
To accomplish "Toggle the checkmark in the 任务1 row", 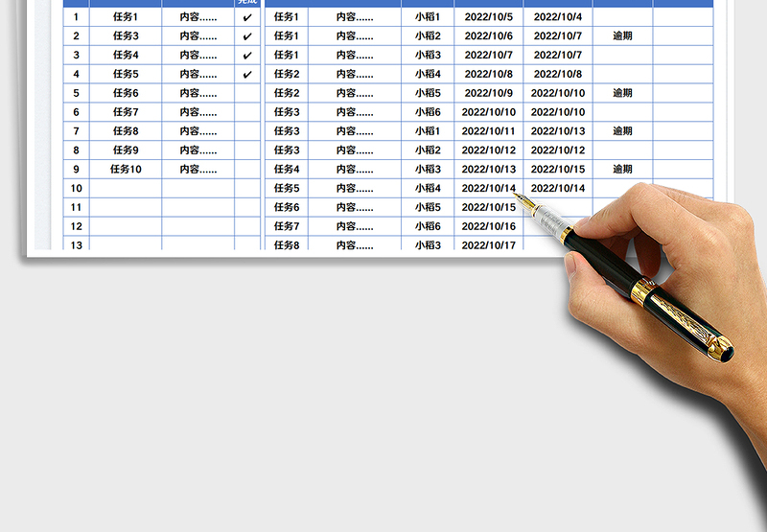I will [x=247, y=17].
